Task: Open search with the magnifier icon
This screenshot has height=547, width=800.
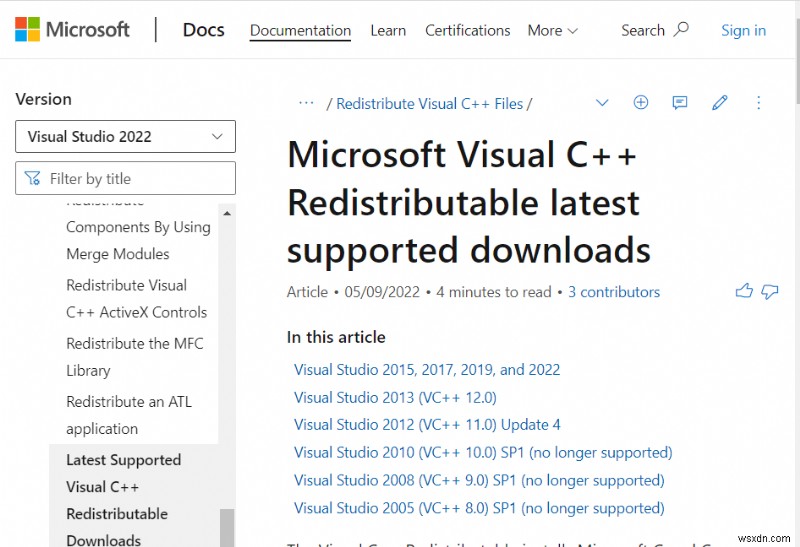Action: [681, 30]
